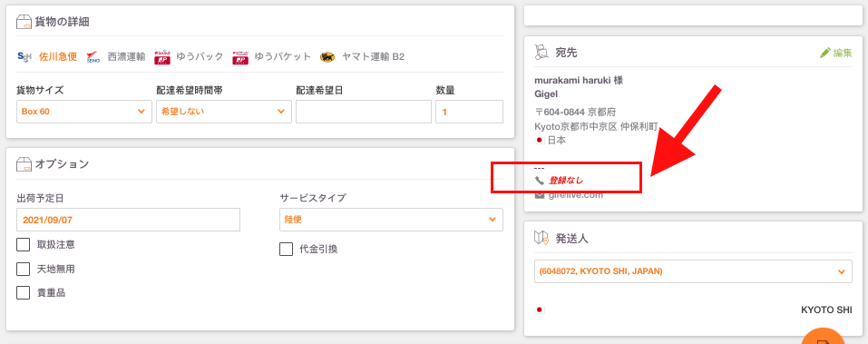Click the 編集 edit link
This screenshot has height=344, width=868.
point(843,54)
